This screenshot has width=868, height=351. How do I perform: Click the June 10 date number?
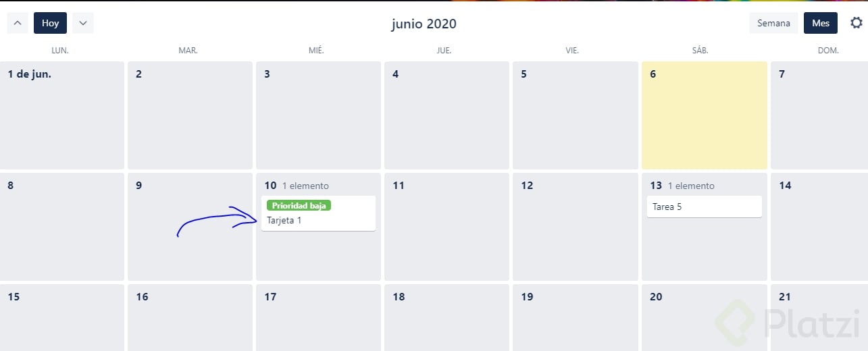click(x=270, y=186)
